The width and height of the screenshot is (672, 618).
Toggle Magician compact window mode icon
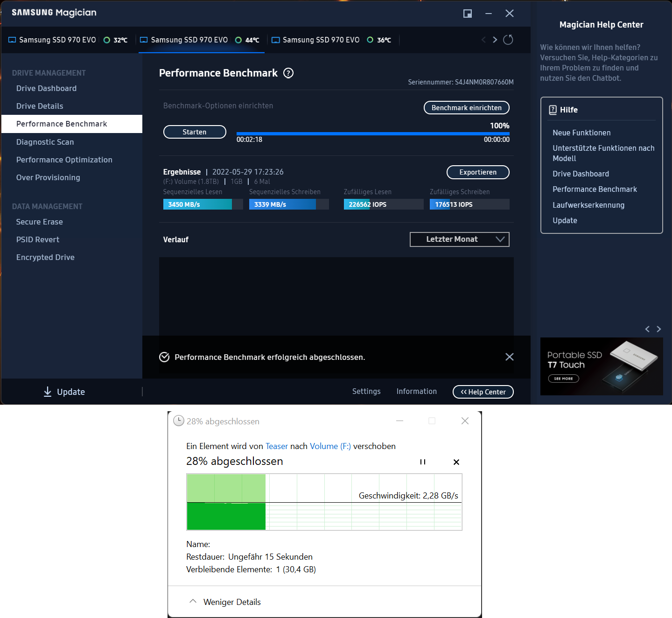pos(468,14)
